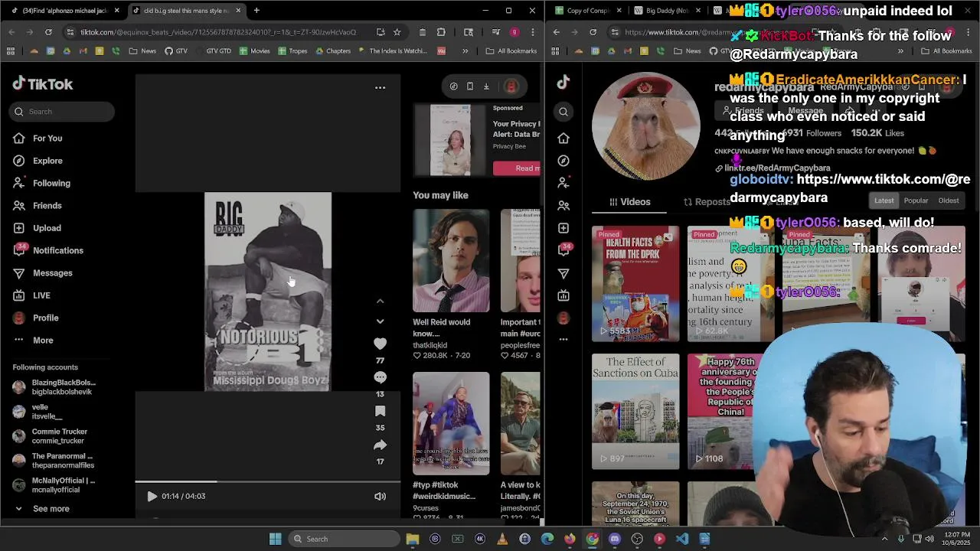Open Visual Studio Code from taskbar
Screen dimensions: 980x551
tap(682, 539)
